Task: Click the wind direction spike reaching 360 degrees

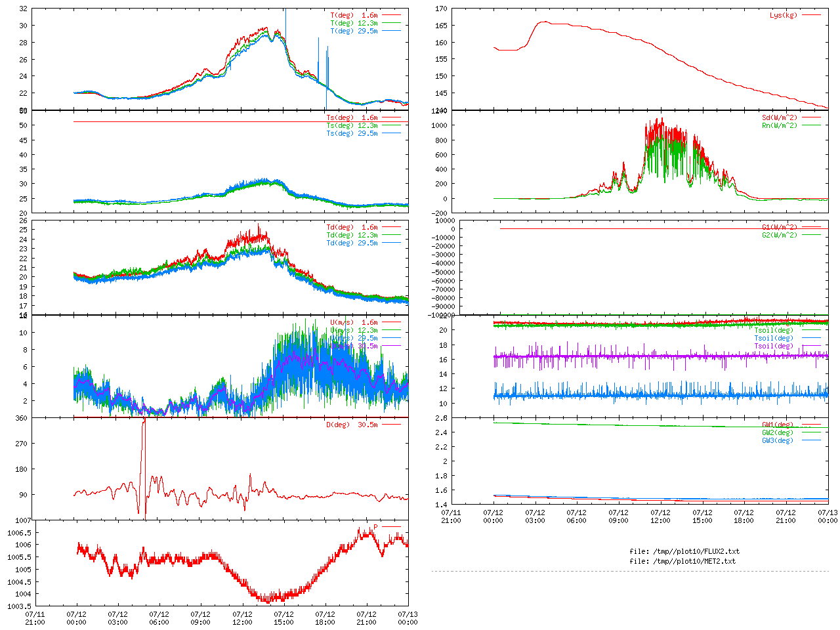Action: click(144, 421)
